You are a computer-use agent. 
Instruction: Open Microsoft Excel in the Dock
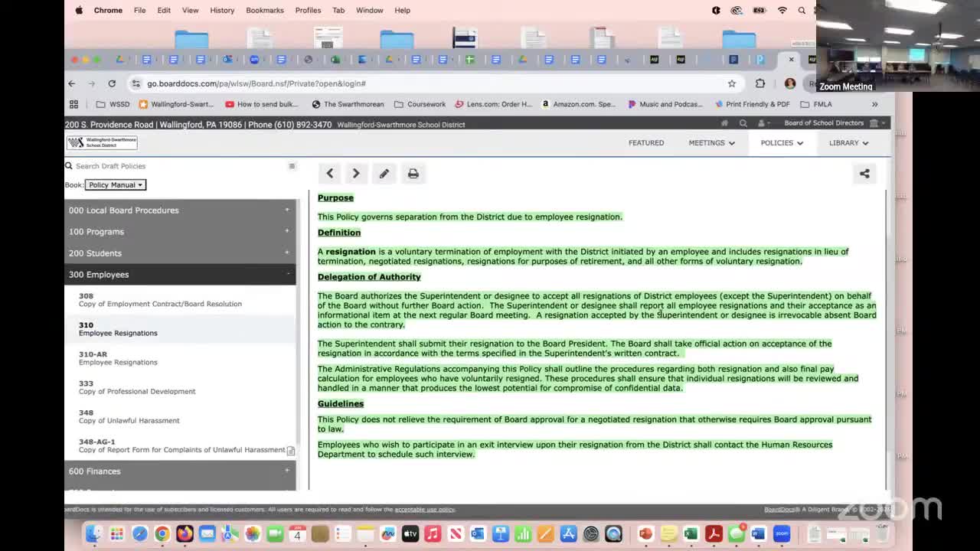[691, 533]
